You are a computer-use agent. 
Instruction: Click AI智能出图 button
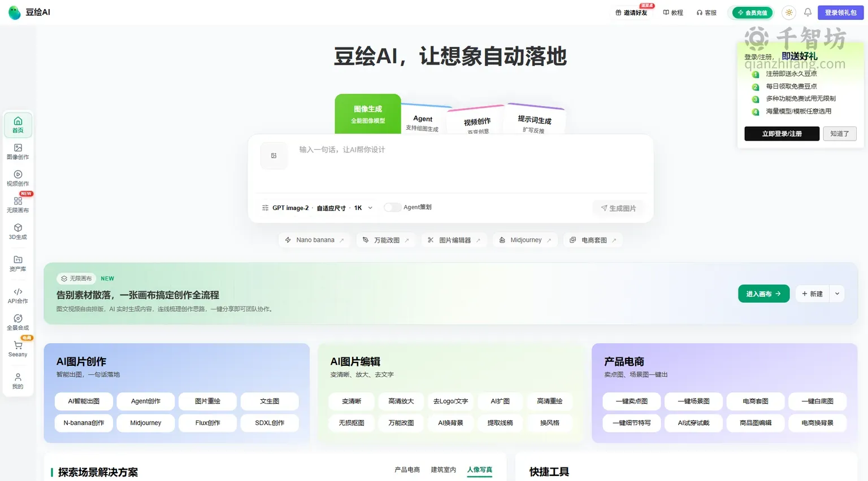tap(84, 401)
